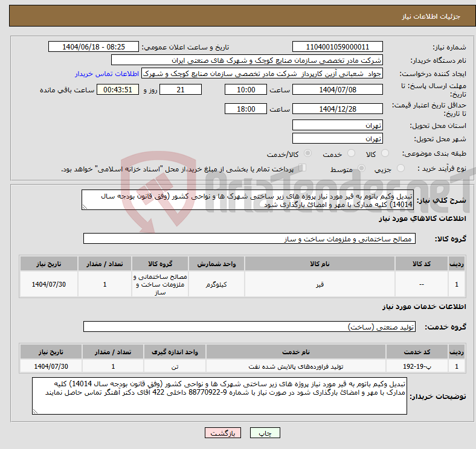Click the نام خدمت column header

coord(296,352)
